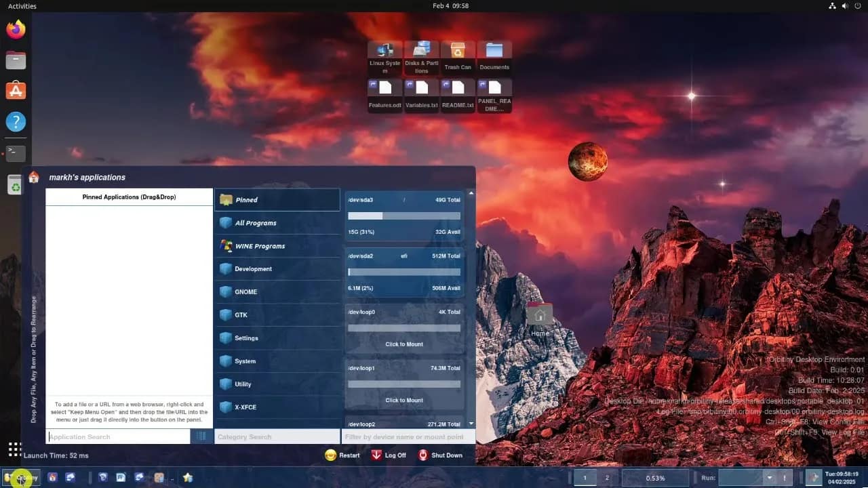The height and width of the screenshot is (488, 868).
Task: Open the Trash Can desktop icon
Action: 458,57
